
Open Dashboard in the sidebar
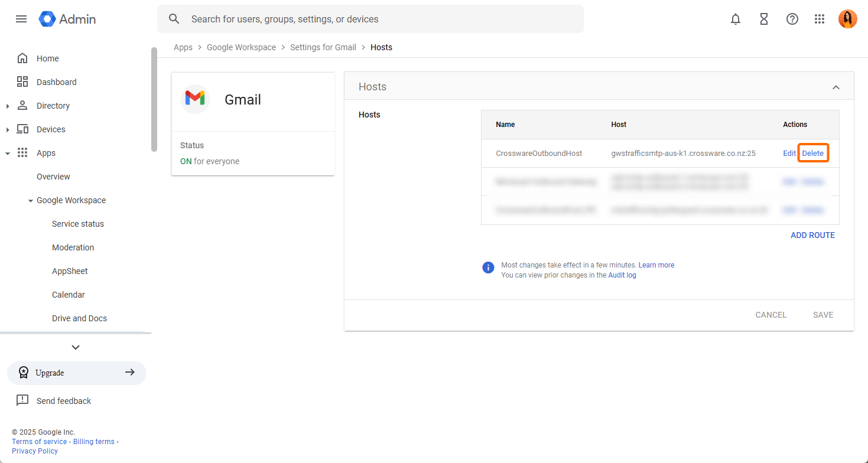point(56,82)
